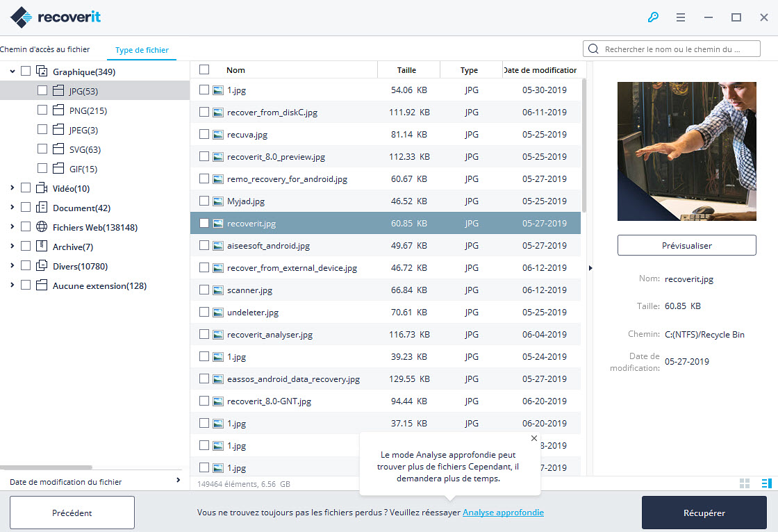Select the remo_recovery_for_android.jpg row
The width and height of the screenshot is (778, 532).
pyautogui.click(x=386, y=178)
